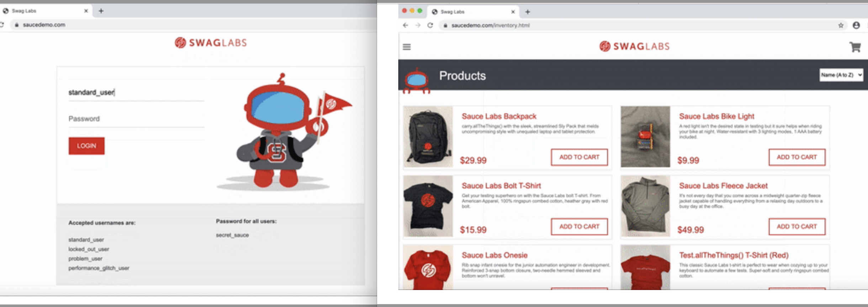Select the Swag Labs tab in login window
The image size is (868, 307).
[x=46, y=11]
